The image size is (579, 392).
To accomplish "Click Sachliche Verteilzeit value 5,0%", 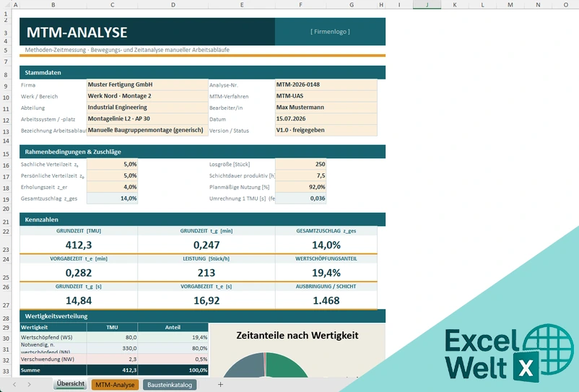I will (x=112, y=165).
